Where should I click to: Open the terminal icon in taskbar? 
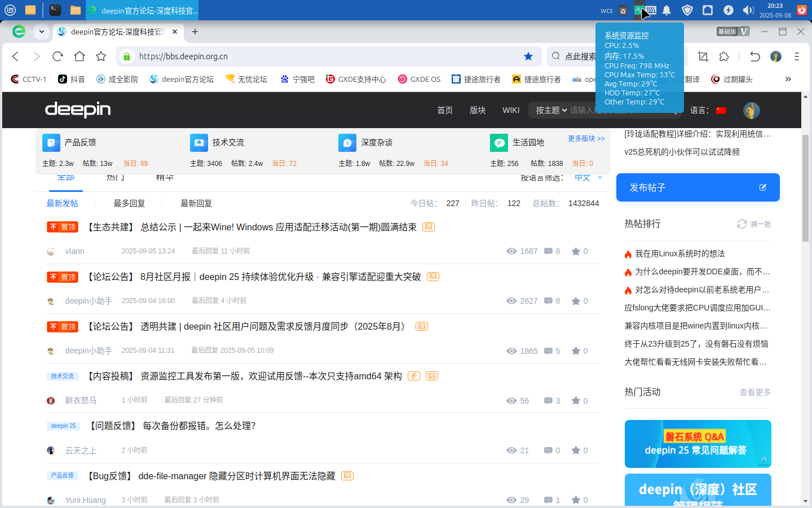click(x=55, y=10)
